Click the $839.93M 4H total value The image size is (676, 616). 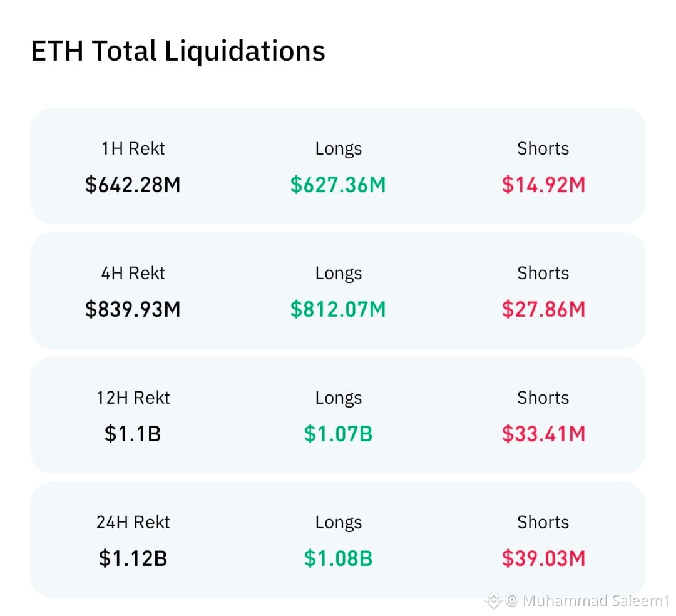[133, 309]
